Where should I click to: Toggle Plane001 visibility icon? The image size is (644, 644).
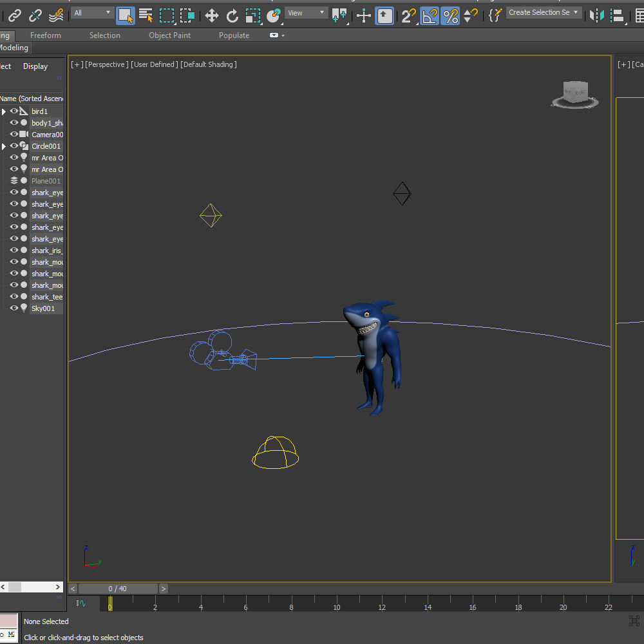coord(14,180)
